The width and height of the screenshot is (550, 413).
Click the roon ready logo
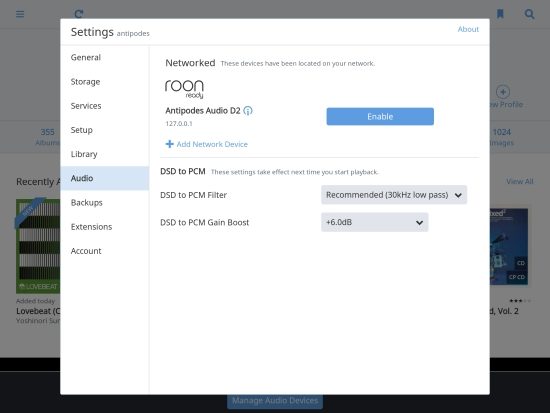(x=184, y=89)
